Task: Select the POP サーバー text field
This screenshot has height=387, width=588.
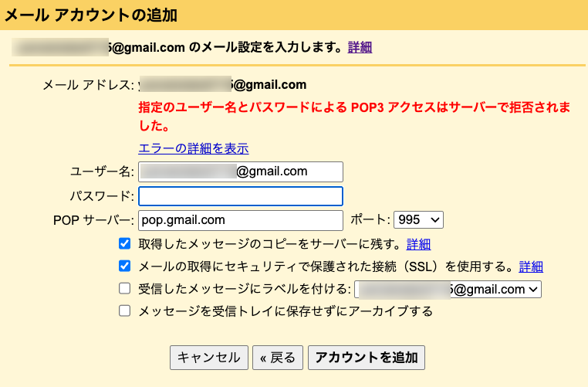Action: click(240, 220)
